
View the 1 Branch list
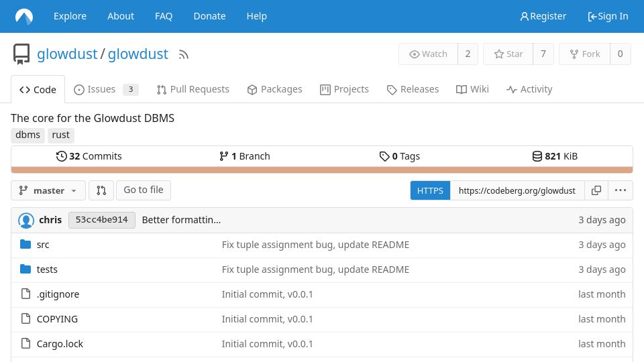tap(244, 156)
